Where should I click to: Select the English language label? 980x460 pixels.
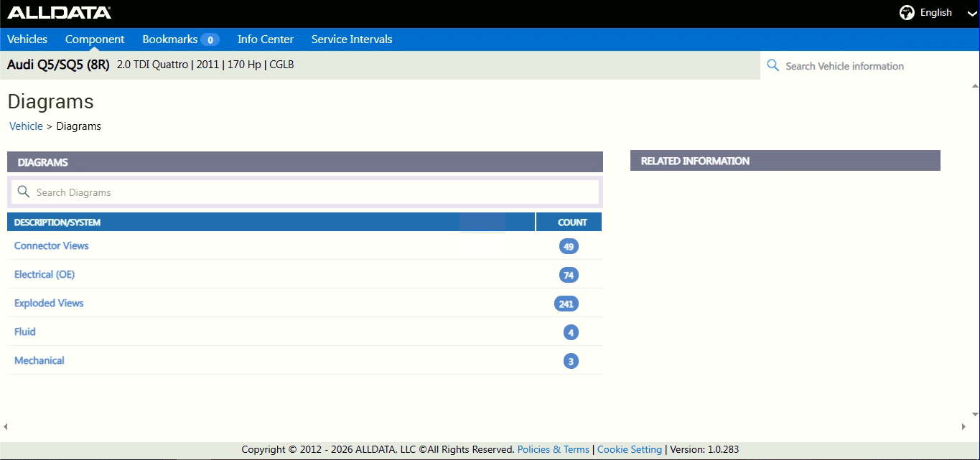[935, 13]
